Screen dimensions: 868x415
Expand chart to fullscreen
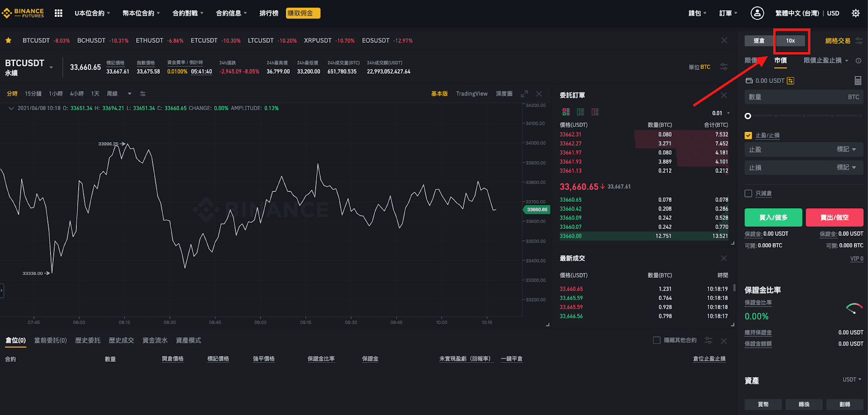(x=524, y=94)
